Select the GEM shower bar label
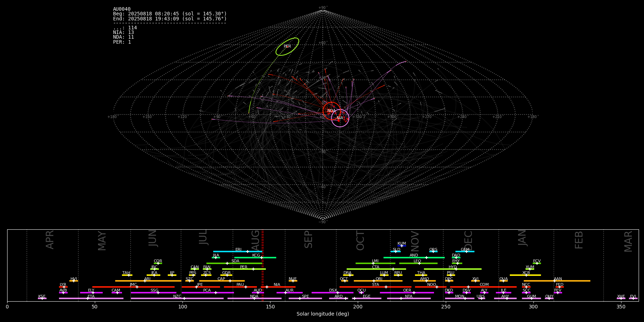Viewport: 644px width, 322px height. point(465,250)
